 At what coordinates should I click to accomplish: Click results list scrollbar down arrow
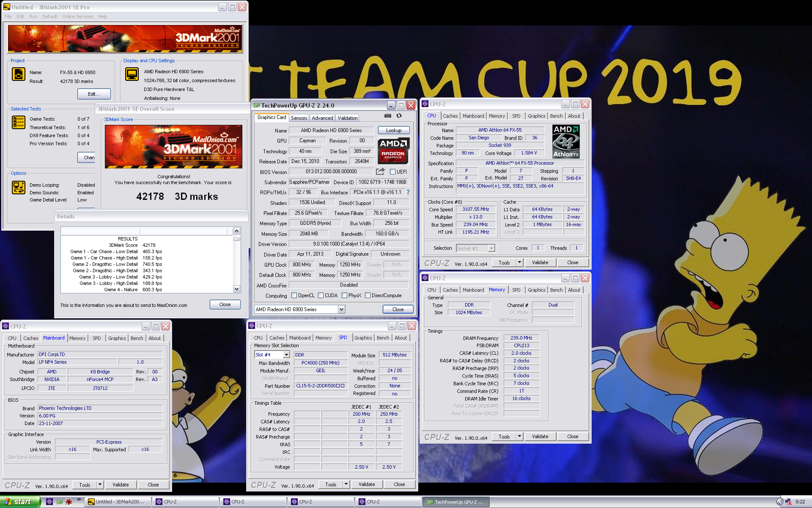tap(237, 289)
